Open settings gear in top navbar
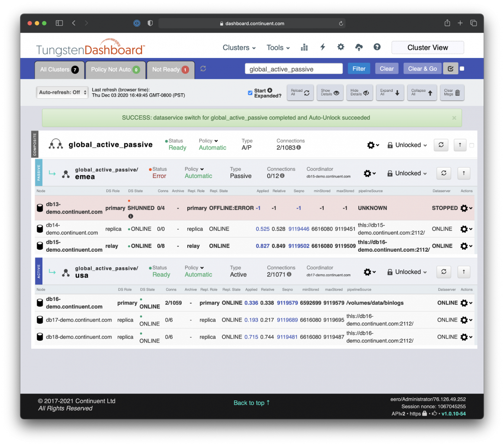Image resolution: width=504 pixels, height=446 pixels. click(340, 47)
